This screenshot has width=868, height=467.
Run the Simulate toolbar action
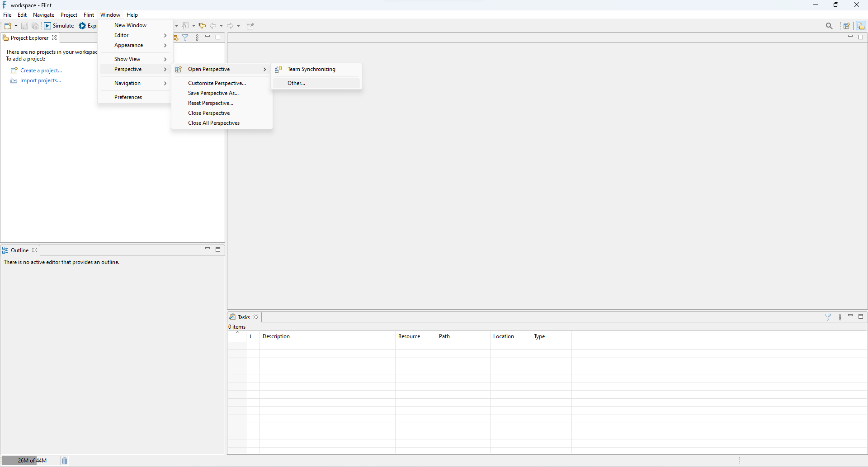pos(59,26)
